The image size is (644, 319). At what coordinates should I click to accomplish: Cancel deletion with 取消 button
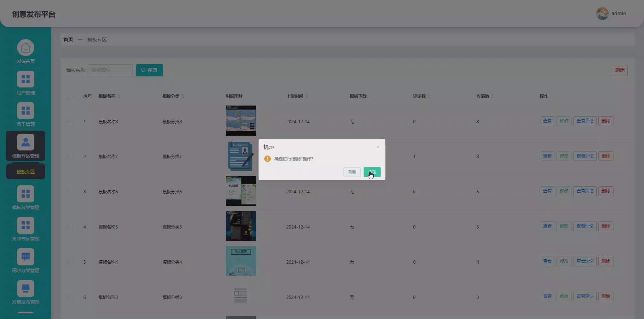point(352,172)
